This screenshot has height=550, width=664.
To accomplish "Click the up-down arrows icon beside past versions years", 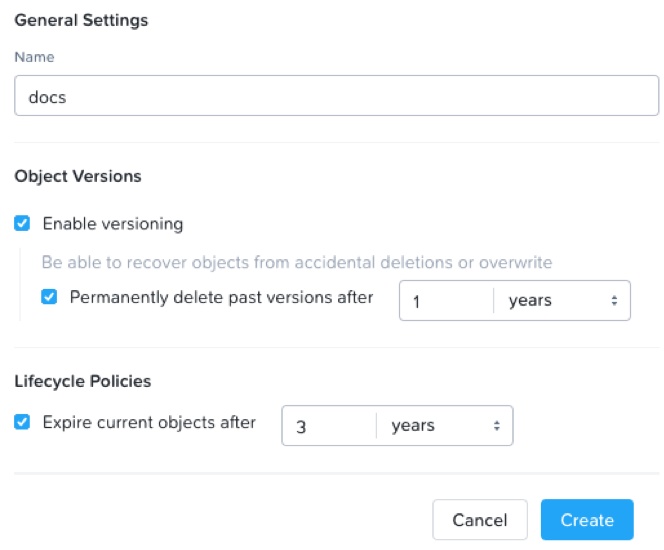I will (x=614, y=301).
